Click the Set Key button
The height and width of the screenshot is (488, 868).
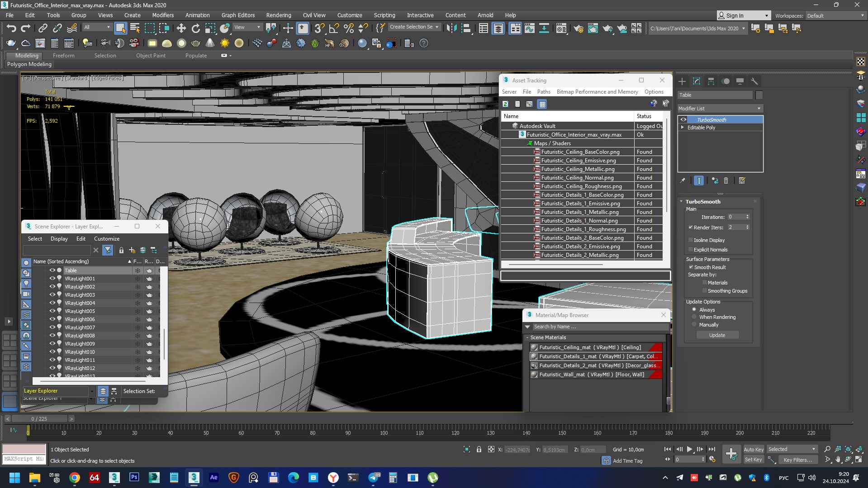(x=754, y=460)
